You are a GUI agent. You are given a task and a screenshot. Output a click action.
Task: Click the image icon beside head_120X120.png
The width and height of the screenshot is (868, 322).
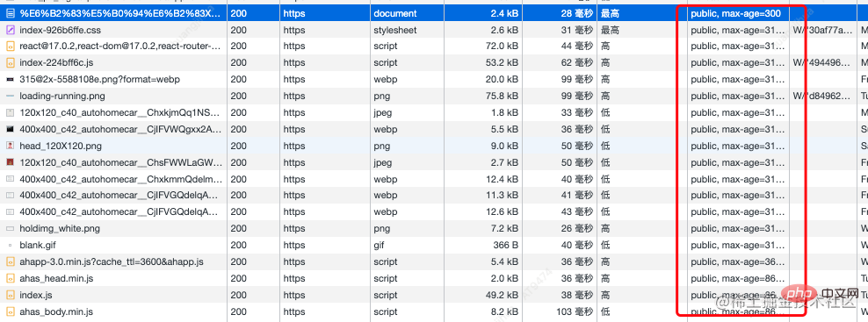coord(10,146)
